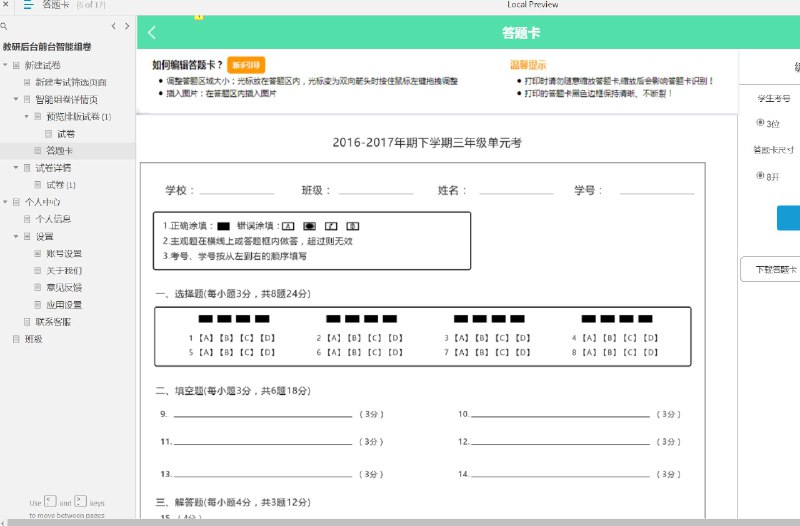Click page icon beside 个人信息
The width and height of the screenshot is (800, 526).
click(x=27, y=219)
